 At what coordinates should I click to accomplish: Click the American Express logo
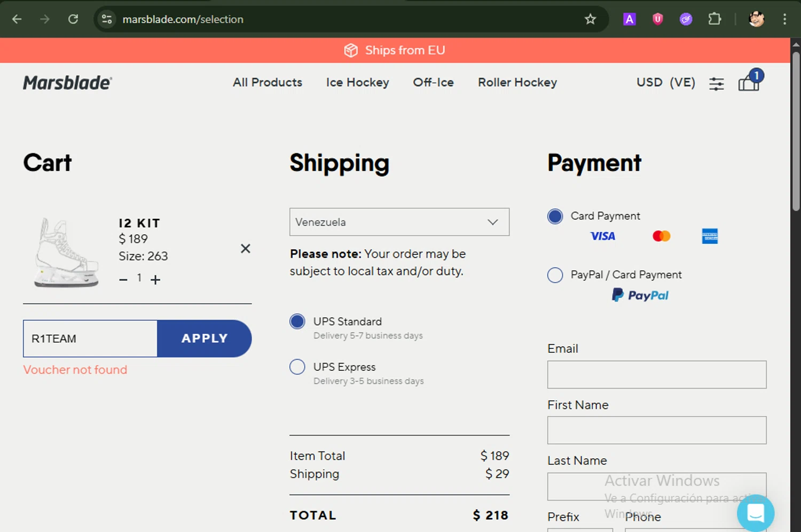click(x=710, y=236)
